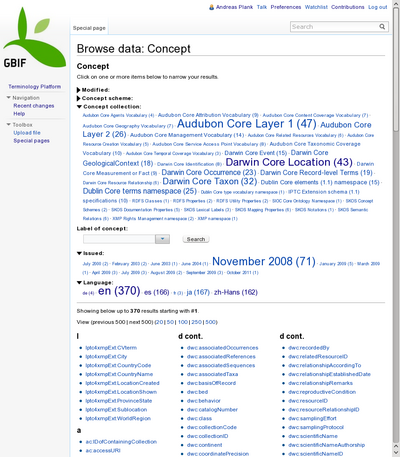Viewport: 400px width, 457px height.
Task: Open Iptc4xmpExt:WorldRegion concept
Action: click(118, 418)
